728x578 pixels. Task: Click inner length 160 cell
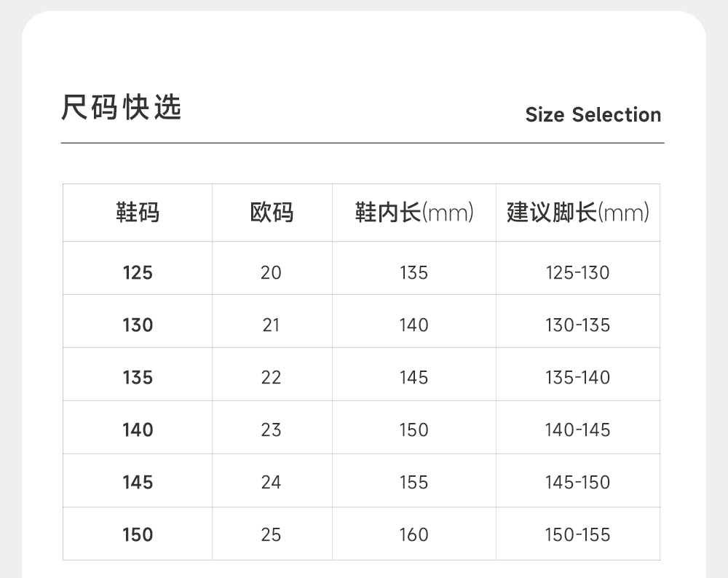[414, 534]
